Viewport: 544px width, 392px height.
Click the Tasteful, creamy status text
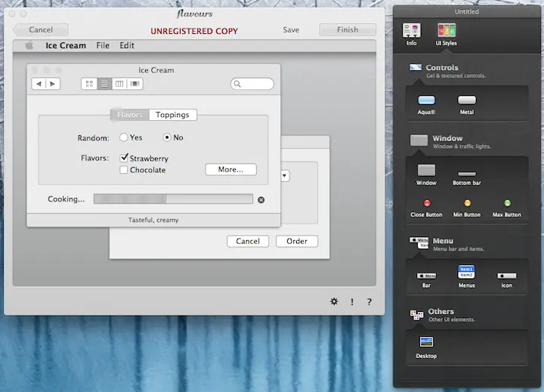(153, 220)
